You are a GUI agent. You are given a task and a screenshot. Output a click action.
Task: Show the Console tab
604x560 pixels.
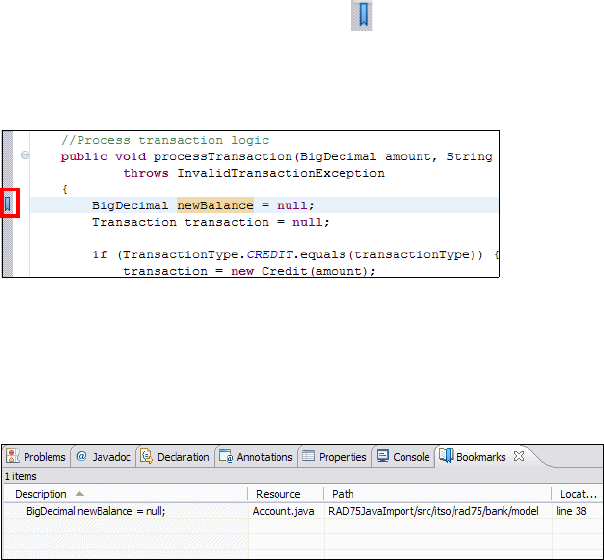tap(403, 457)
